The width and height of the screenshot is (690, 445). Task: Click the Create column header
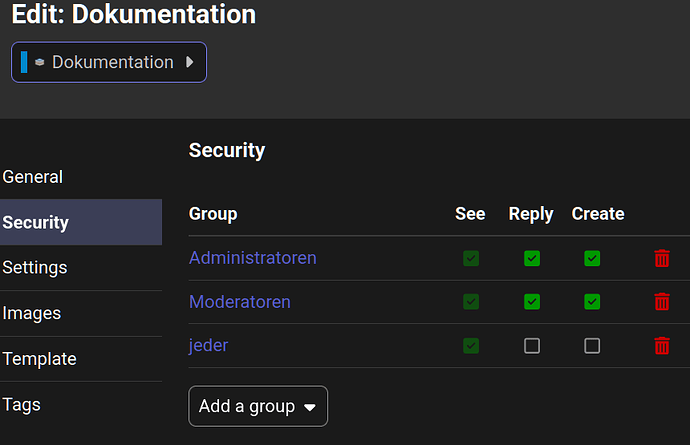(x=598, y=214)
